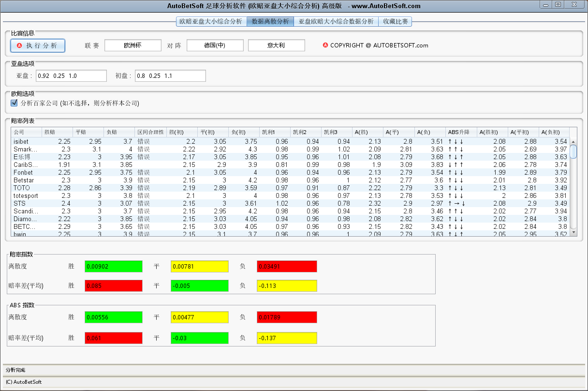This screenshot has height=391, width=588.
Task: Click the 赔率差 负 yellow field -0.113
Action: [x=287, y=286]
